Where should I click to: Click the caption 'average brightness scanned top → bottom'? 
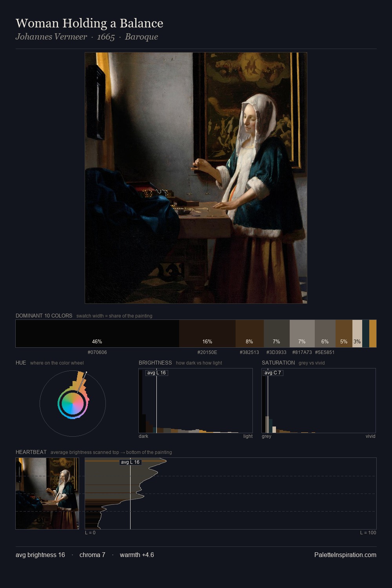[x=111, y=452]
